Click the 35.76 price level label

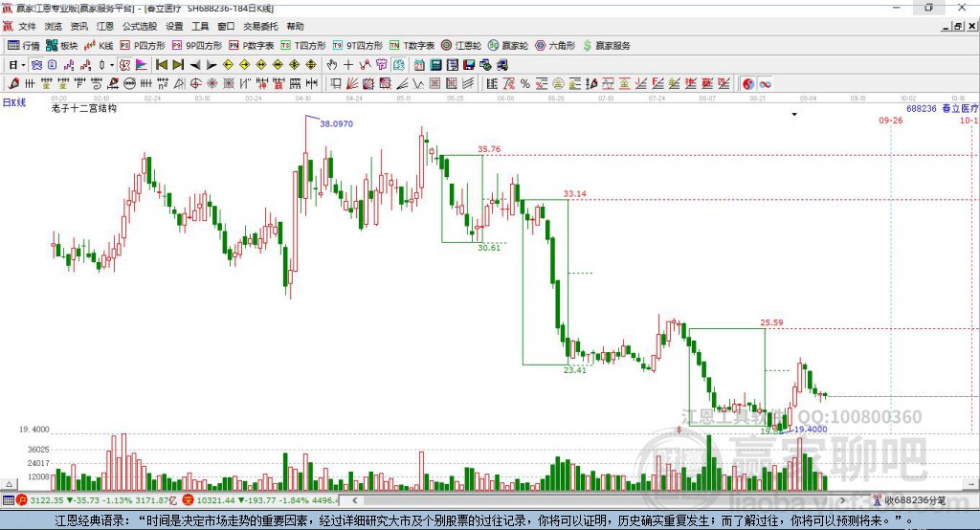tap(489, 148)
